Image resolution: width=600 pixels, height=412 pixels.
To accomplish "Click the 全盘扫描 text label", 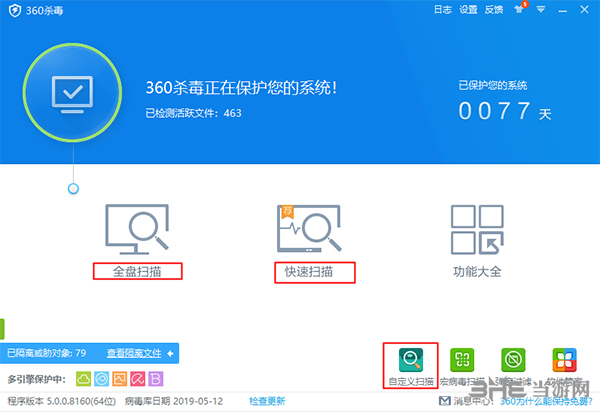I will tap(137, 272).
